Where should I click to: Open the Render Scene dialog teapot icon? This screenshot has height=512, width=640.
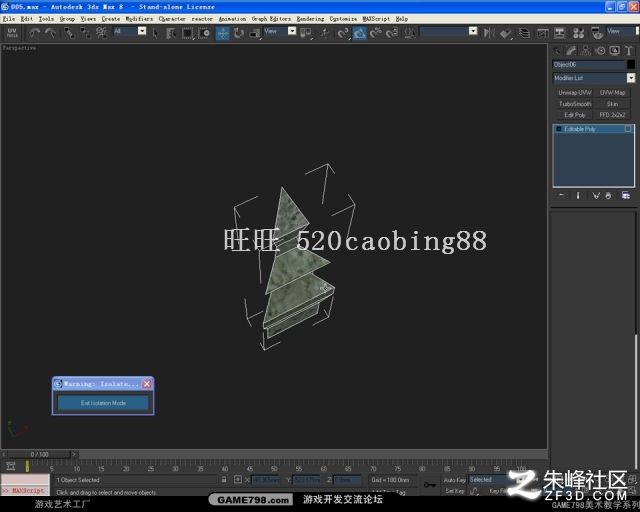[x=597, y=33]
